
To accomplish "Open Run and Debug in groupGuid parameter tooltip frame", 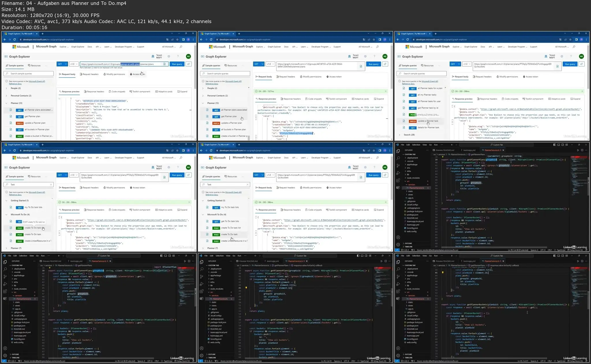I will (x=398, y=173).
